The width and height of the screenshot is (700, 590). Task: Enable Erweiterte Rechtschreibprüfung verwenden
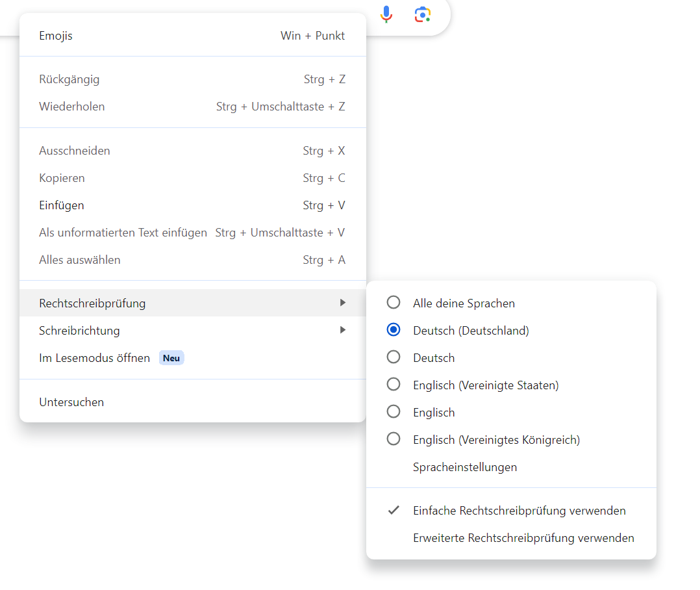point(523,538)
